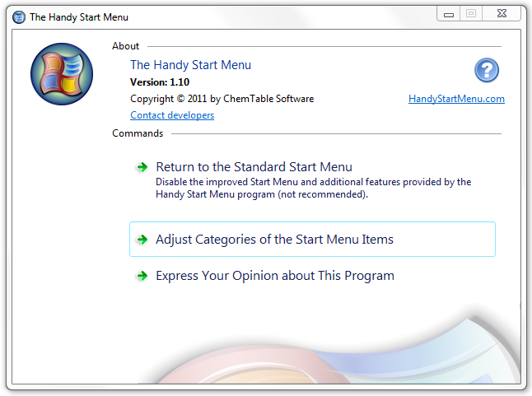Image resolution: width=532 pixels, height=396 pixels.
Task: Click the Handy Start Menu logo image
Action: (62, 74)
